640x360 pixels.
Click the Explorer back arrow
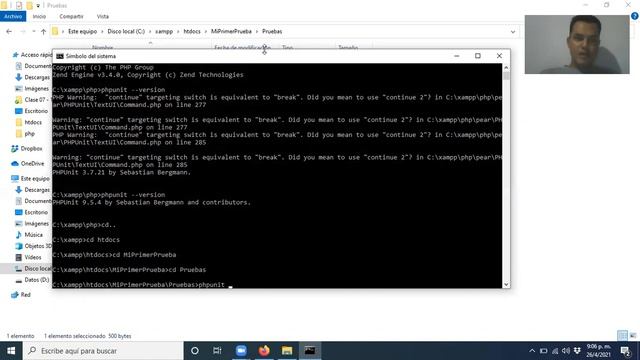pos(9,31)
